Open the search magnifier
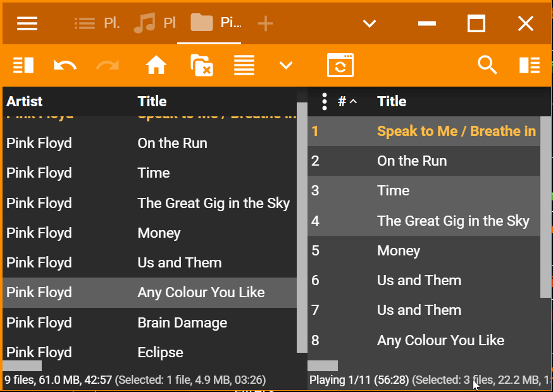The height and width of the screenshot is (392, 553). coord(487,65)
